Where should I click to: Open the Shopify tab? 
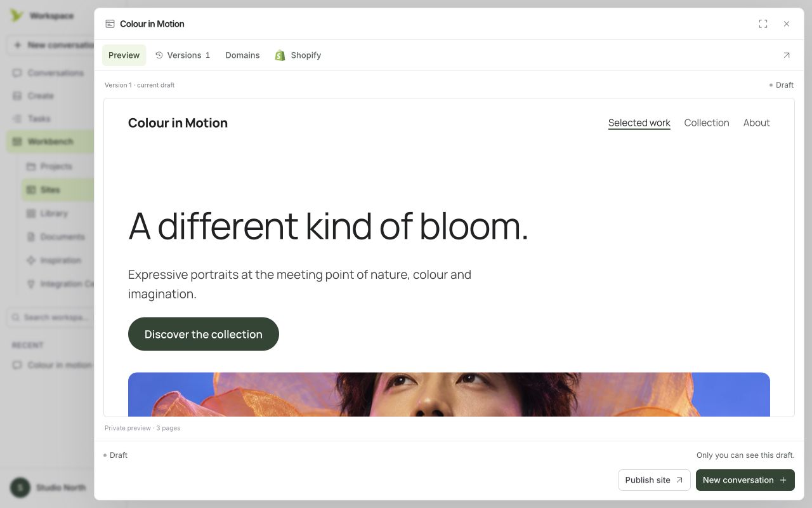click(x=298, y=55)
